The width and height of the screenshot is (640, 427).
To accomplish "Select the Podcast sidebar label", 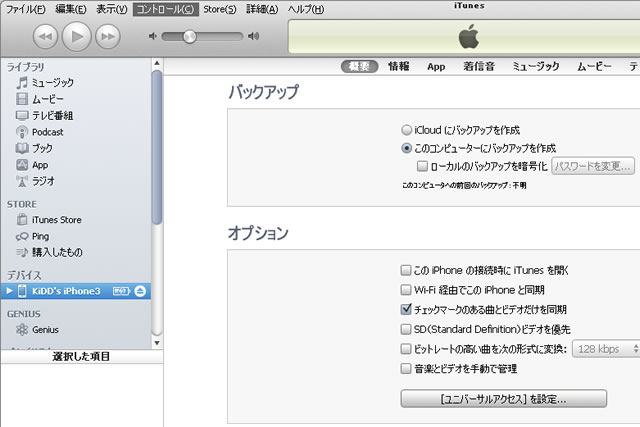I will (48, 132).
